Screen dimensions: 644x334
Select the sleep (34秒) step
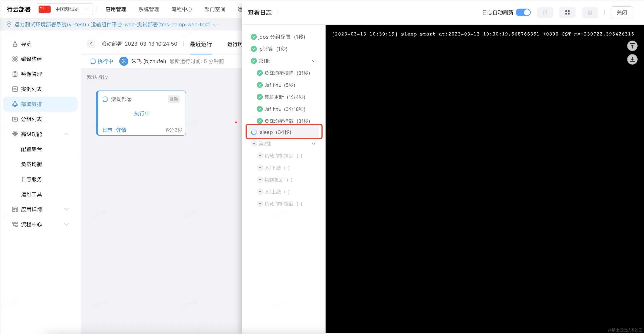coord(275,132)
